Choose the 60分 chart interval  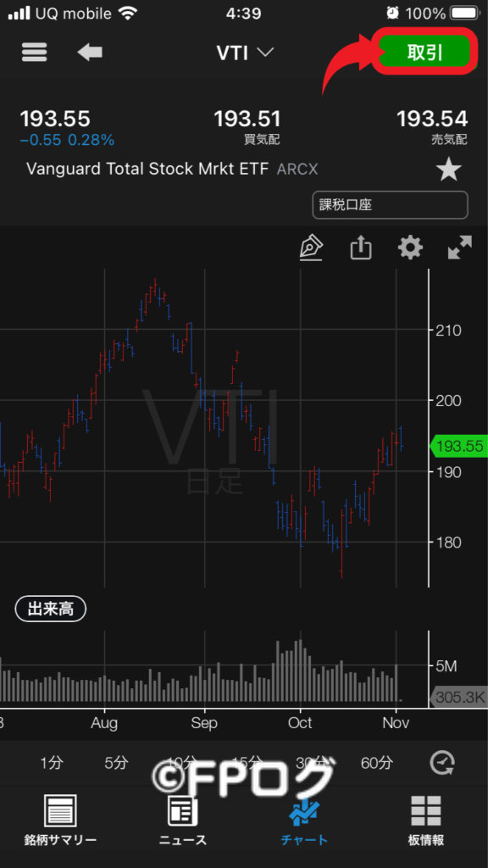click(x=377, y=763)
